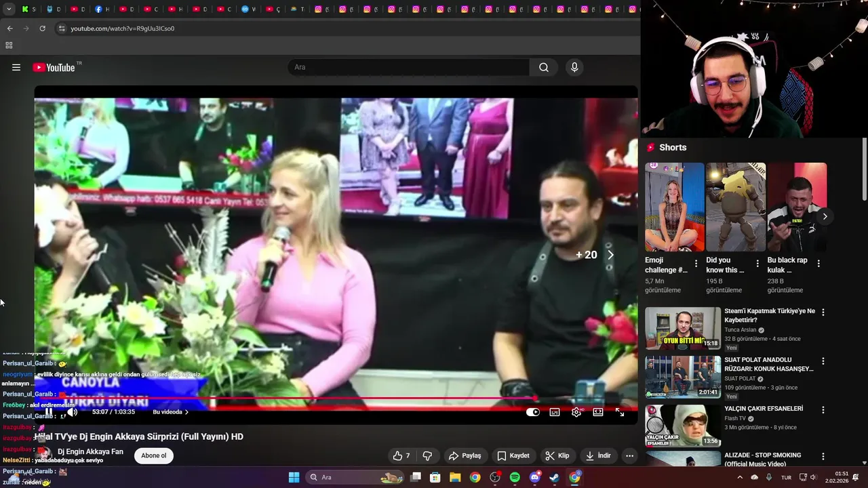Open menu for 'Steam'i Kapatmak' video
This screenshot has height=488, width=868.
click(823, 312)
